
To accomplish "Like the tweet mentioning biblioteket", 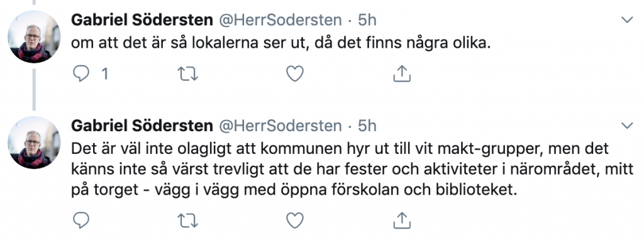I will tap(294, 220).
